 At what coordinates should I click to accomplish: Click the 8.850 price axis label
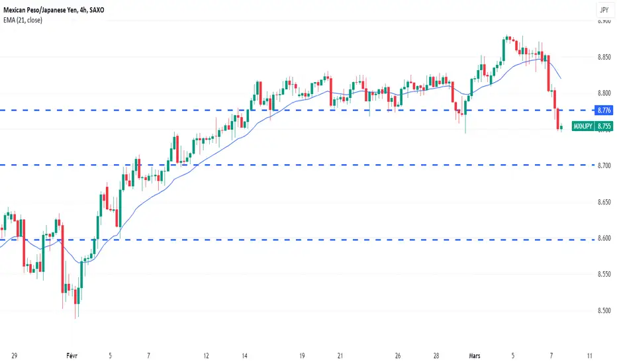click(x=604, y=57)
